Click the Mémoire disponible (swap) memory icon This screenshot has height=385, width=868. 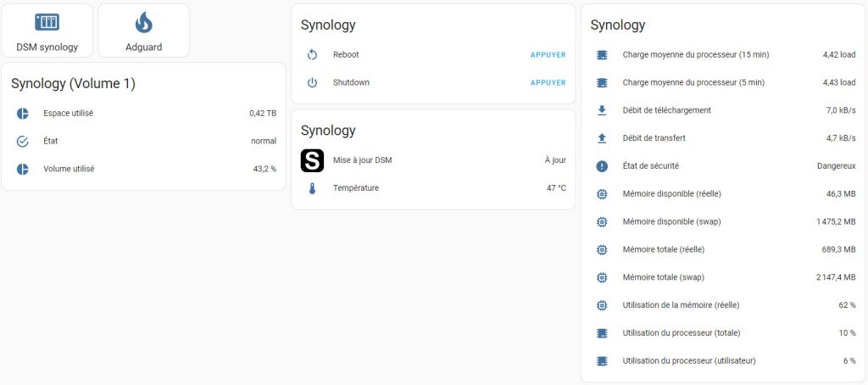coord(602,221)
